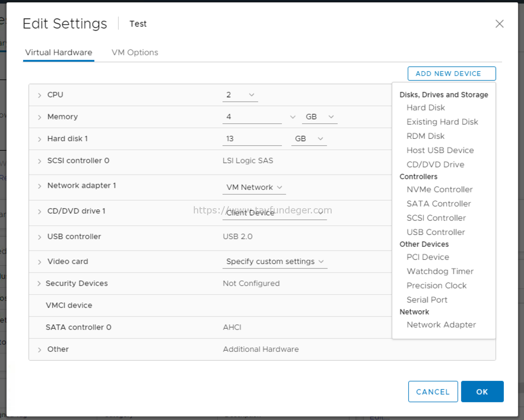Choose NVMe Controller from device list
This screenshot has height=420, width=524.
[439, 190]
